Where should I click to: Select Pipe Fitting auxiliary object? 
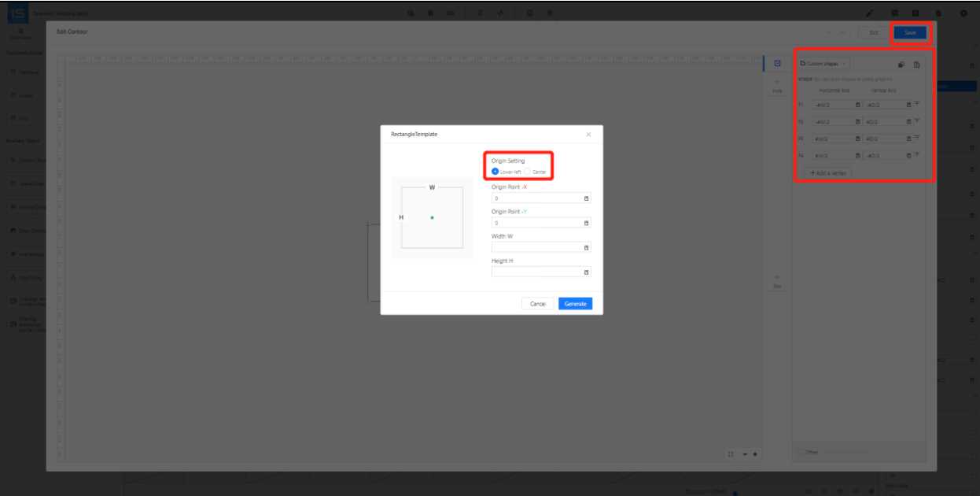[x=26, y=278]
